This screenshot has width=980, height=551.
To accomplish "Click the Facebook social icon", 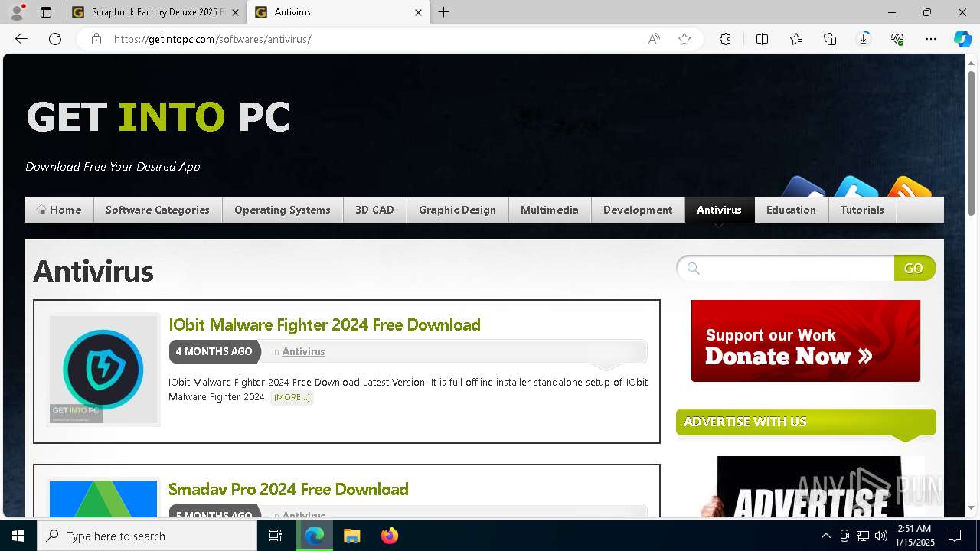I will pyautogui.click(x=802, y=187).
